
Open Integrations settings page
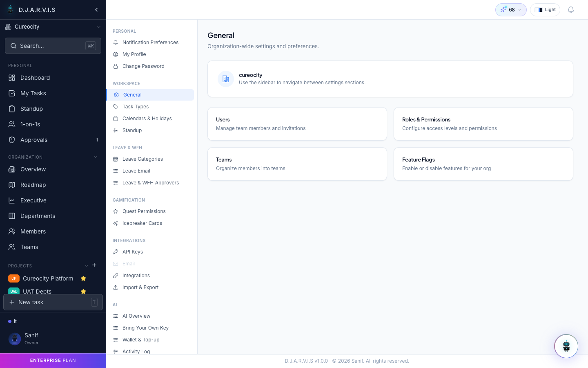pos(150,276)
